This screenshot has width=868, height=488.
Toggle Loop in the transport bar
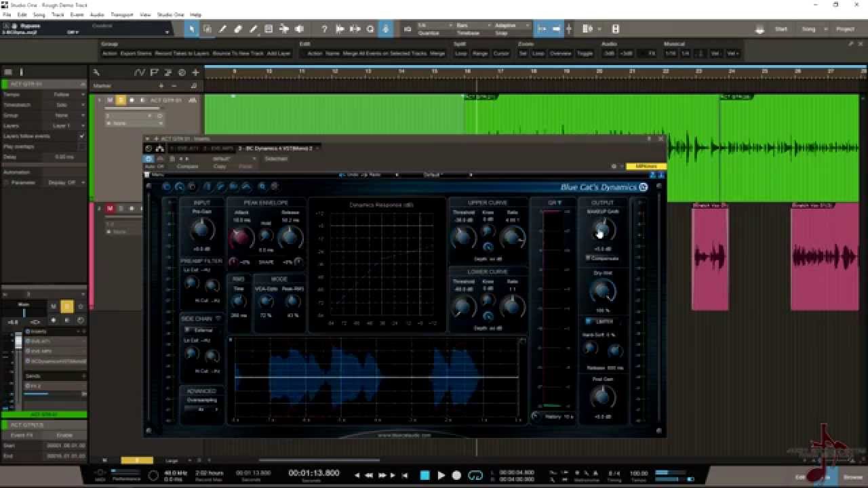(475, 476)
